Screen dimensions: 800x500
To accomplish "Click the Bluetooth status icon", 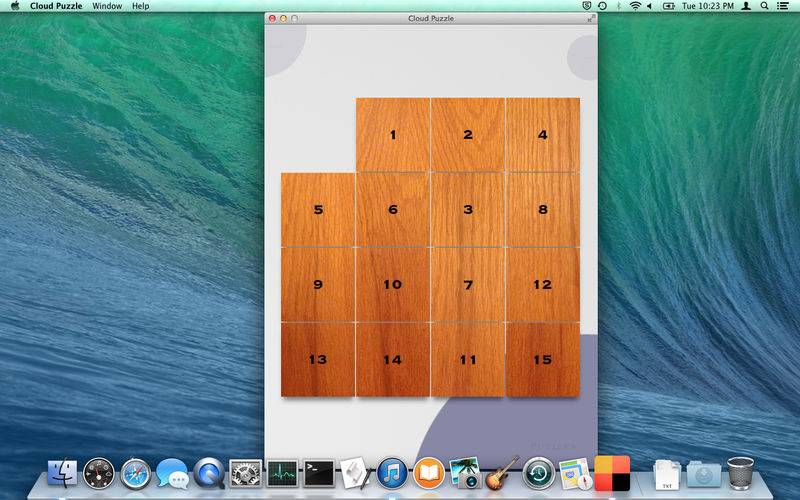I will click(619, 6).
